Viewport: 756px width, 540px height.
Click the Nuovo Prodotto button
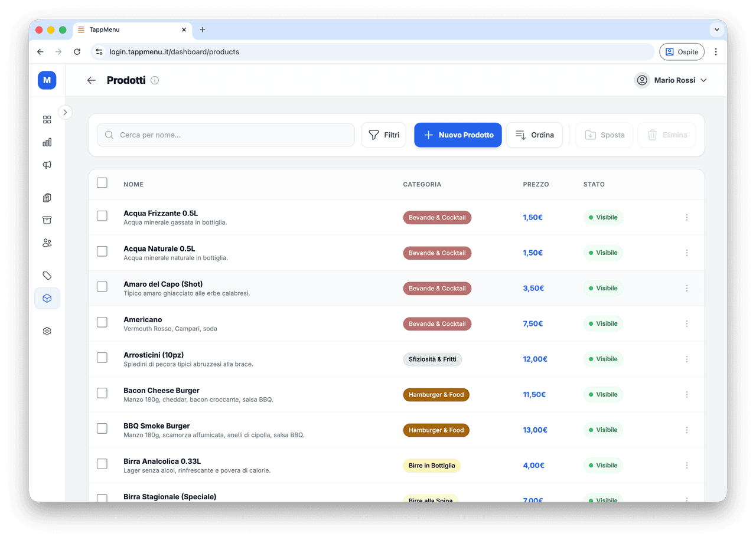tap(458, 135)
